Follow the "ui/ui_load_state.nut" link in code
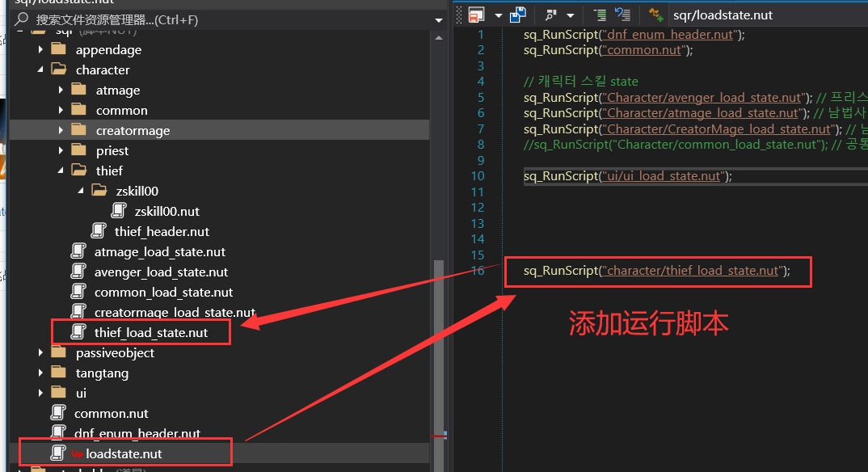This screenshot has height=472, width=868. point(664,176)
